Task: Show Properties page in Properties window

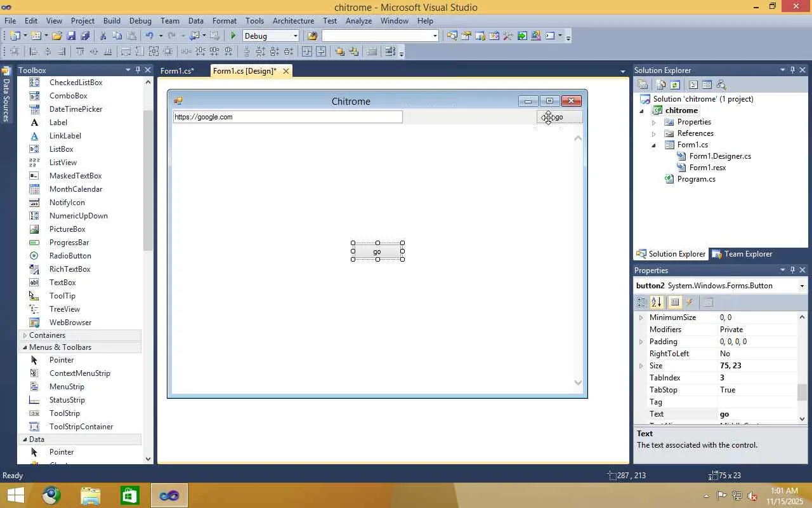Action: tap(675, 302)
